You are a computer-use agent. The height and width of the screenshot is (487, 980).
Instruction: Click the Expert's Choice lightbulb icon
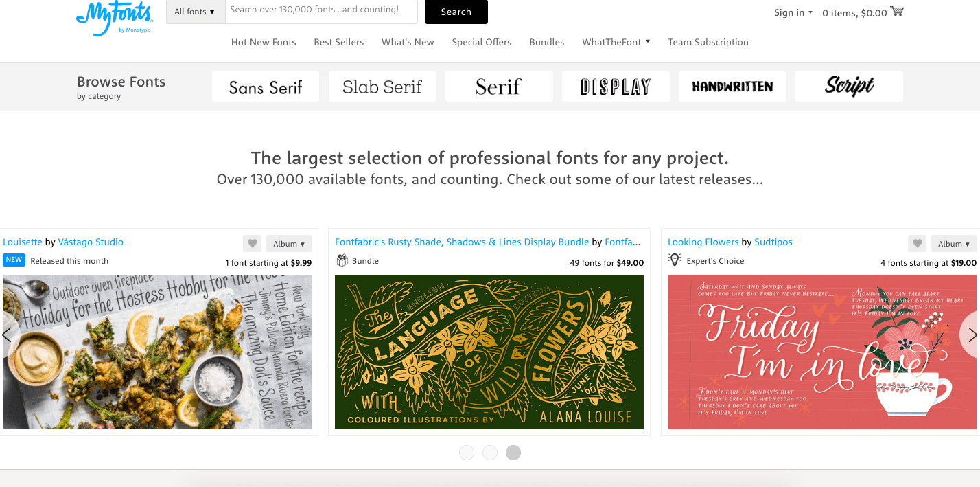coord(675,260)
